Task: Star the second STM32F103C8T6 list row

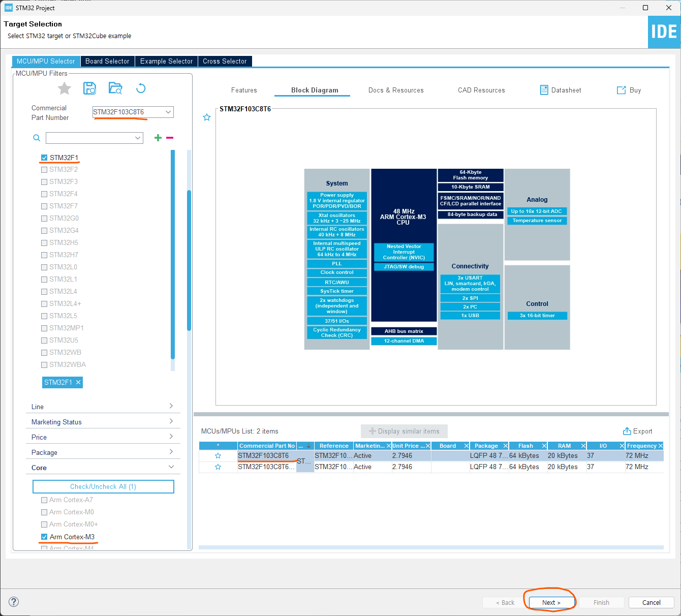Action: (218, 467)
